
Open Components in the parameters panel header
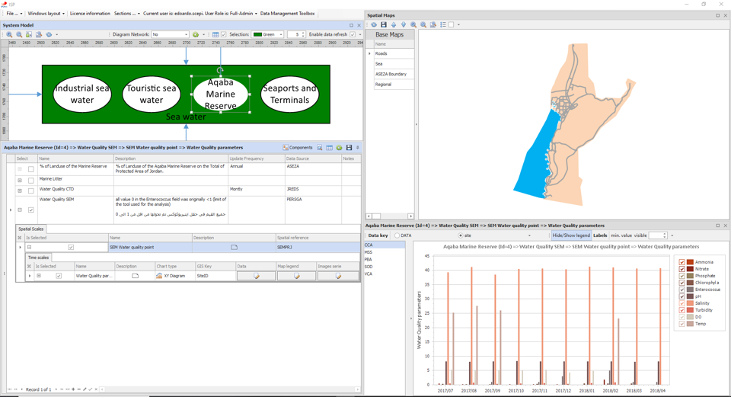point(297,147)
